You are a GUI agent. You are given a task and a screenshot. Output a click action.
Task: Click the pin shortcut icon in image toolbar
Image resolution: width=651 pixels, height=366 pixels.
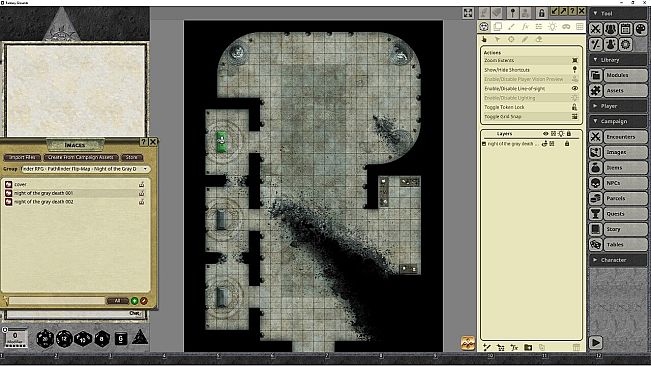[x=513, y=13]
